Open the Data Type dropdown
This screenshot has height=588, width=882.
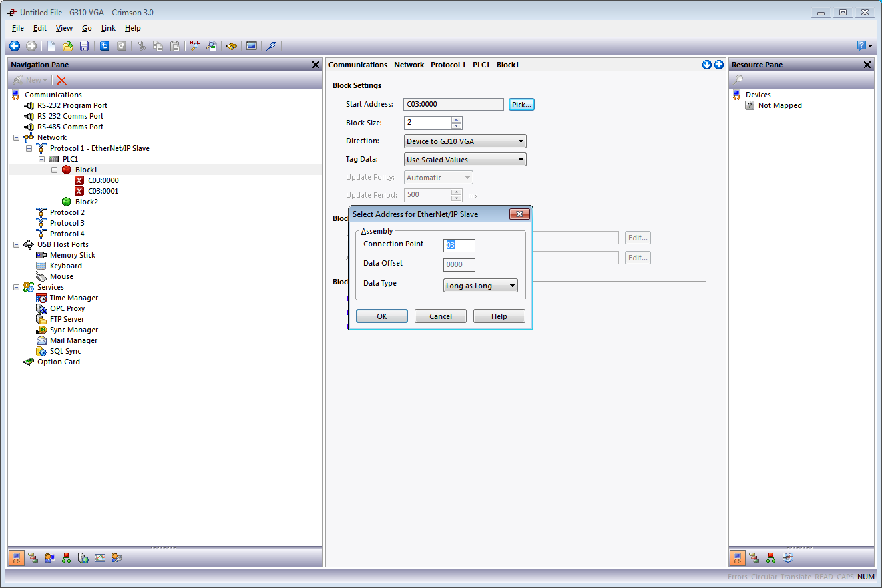481,286
